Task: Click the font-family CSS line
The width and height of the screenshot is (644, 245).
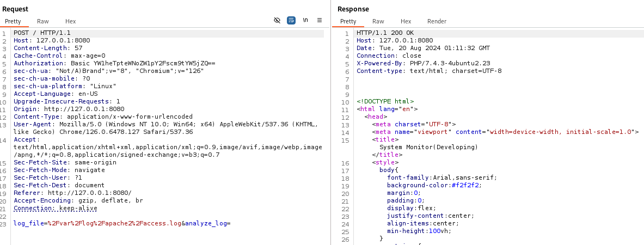Action: 442,177
